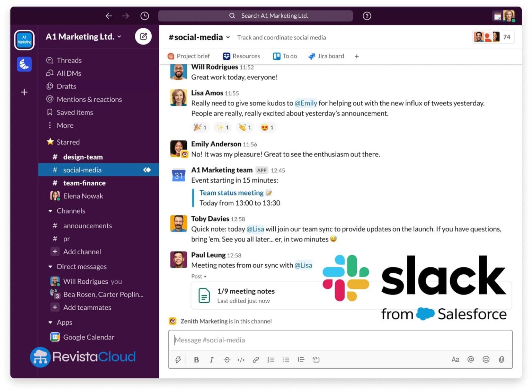The width and height of the screenshot is (532, 392).
Task: Open the Post dropdown on Paul Leung's message
Action: (x=198, y=276)
